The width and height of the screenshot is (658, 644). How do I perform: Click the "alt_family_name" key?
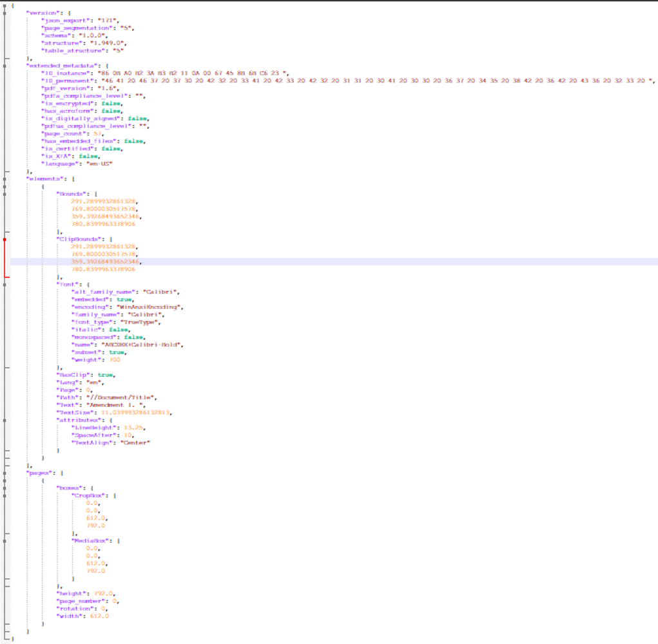coord(103,292)
